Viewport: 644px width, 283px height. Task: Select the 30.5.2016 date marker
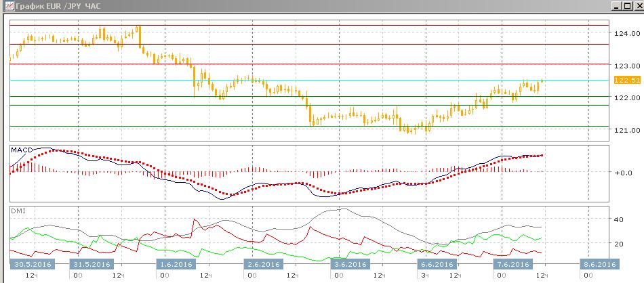tap(31, 264)
